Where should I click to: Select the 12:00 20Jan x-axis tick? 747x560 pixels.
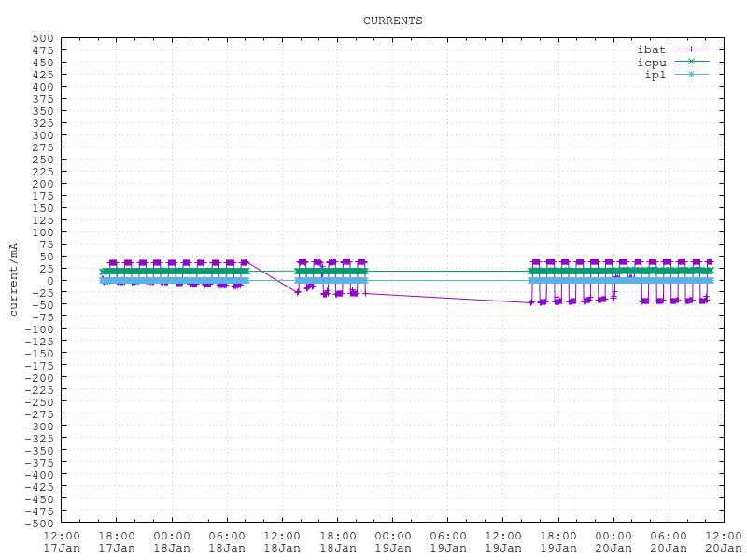point(723,541)
